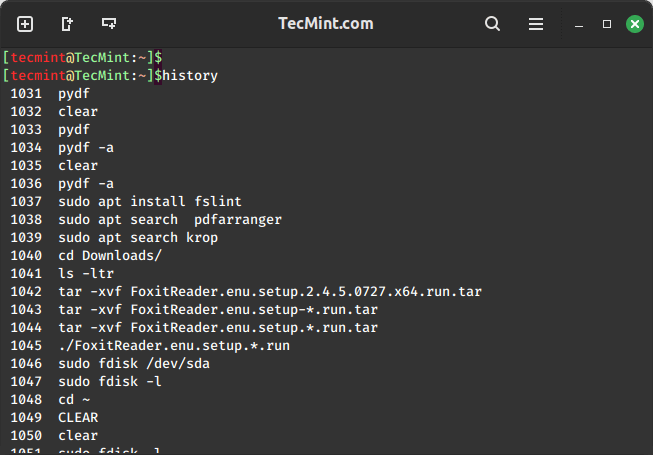Image resolution: width=653 pixels, height=455 pixels.
Task: Click the add terminal right icon
Action: point(67,24)
